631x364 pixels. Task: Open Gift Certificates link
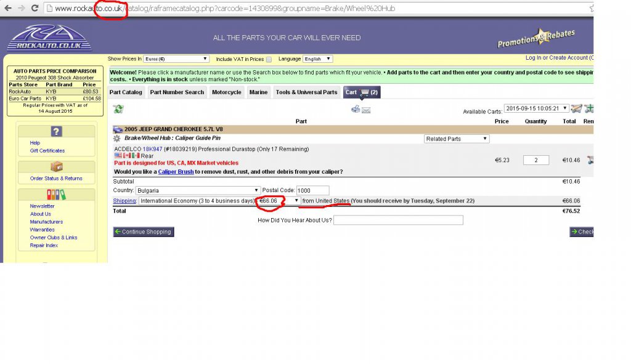[x=47, y=151]
